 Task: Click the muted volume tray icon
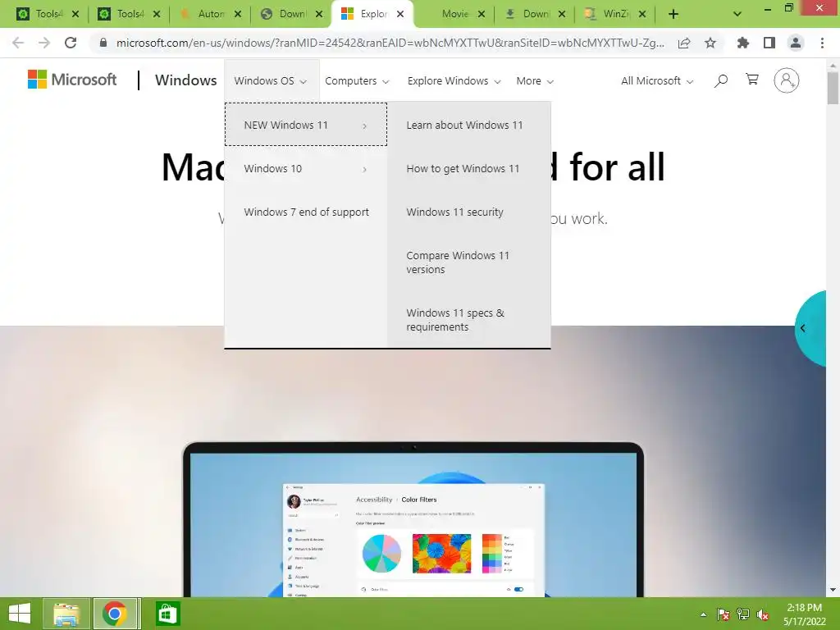pos(763,614)
